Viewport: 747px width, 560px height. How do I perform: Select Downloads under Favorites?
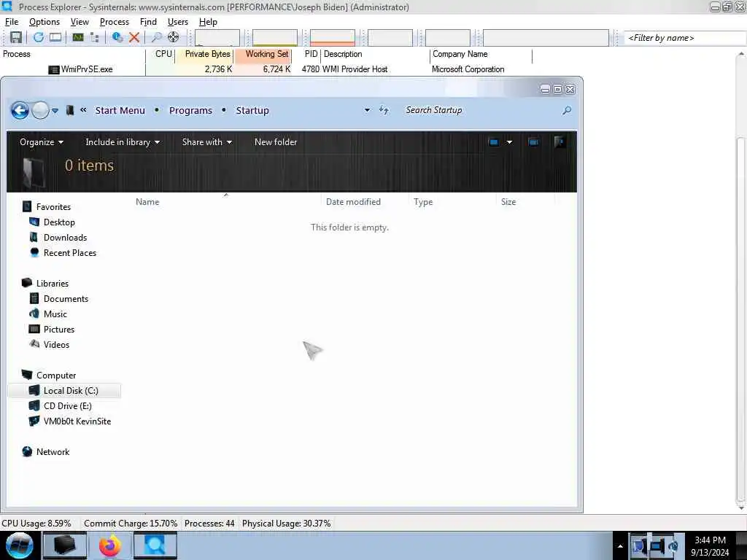65,238
